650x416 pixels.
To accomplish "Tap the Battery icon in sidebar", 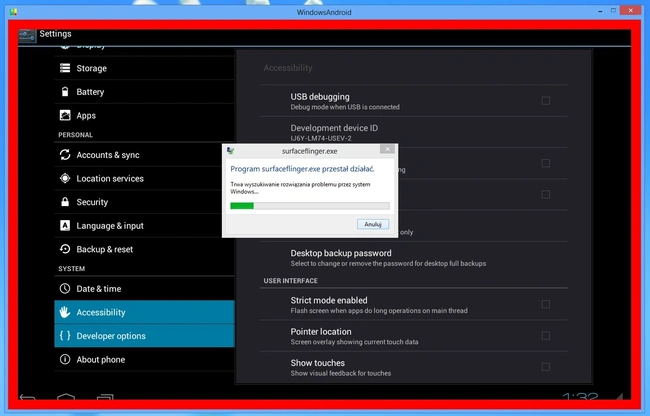I will click(x=65, y=92).
